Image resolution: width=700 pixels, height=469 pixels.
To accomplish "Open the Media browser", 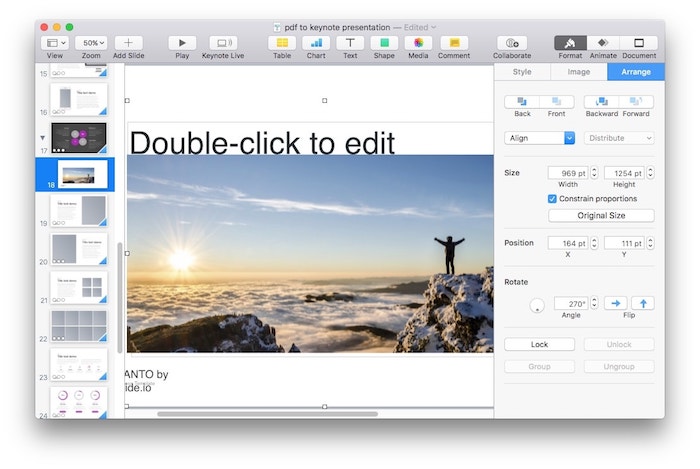I will coord(418,43).
